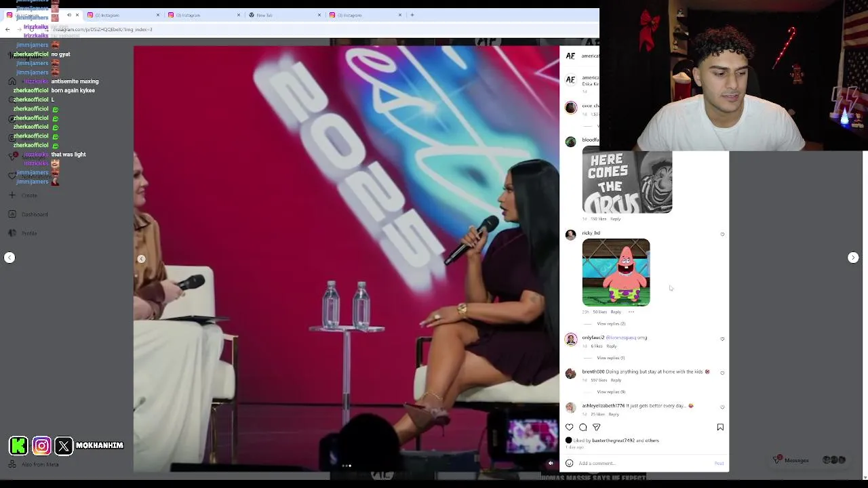Open bastertthegreat7492 in liked by line
Viewport: 868px width, 488px height.
[613, 441]
